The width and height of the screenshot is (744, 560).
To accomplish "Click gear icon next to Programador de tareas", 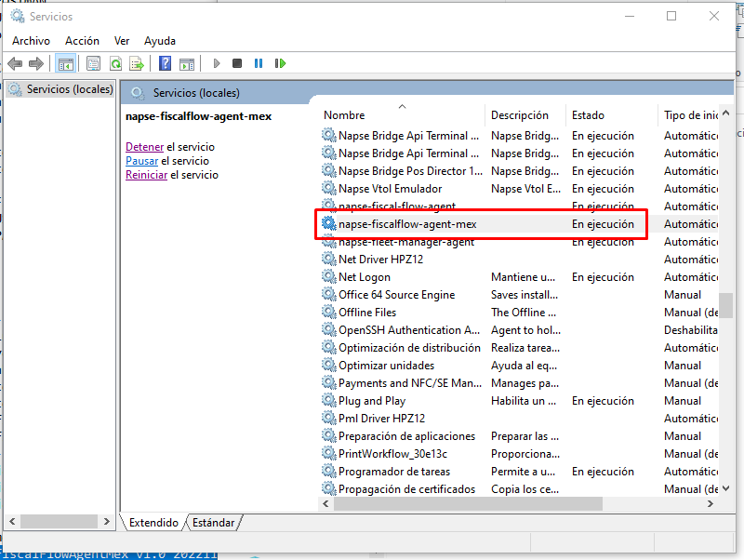I will pyautogui.click(x=328, y=471).
